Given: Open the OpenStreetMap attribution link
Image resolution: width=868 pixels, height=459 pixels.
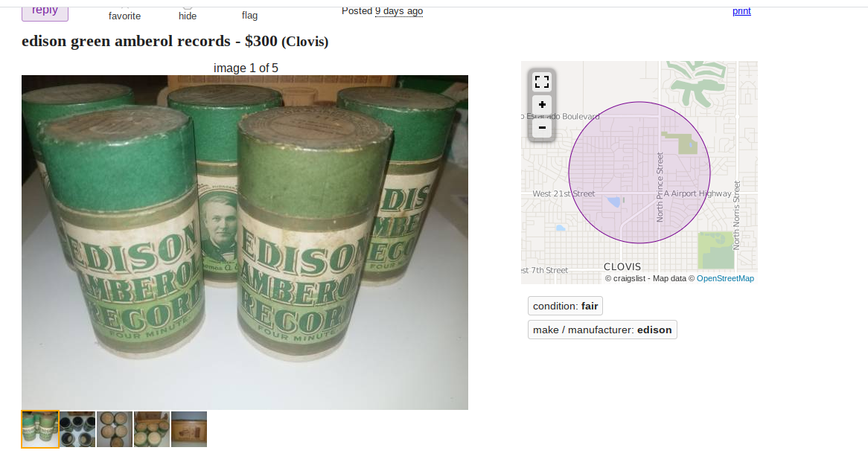Looking at the screenshot, I should click(725, 279).
